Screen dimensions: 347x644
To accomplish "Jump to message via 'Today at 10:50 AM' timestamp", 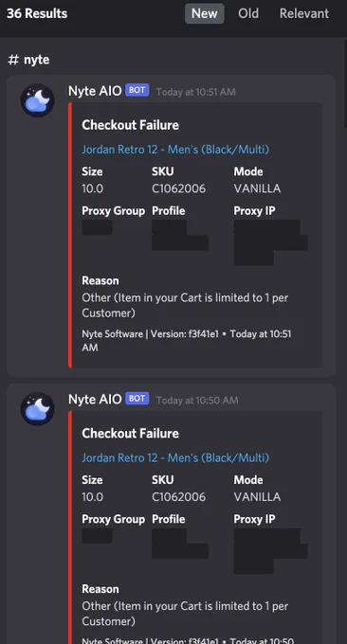I will [x=197, y=400].
